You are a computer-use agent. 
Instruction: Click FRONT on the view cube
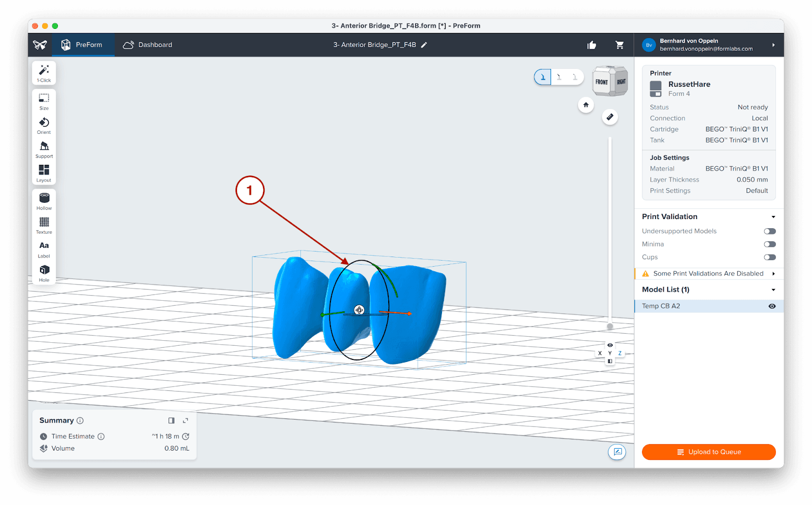pyautogui.click(x=601, y=81)
